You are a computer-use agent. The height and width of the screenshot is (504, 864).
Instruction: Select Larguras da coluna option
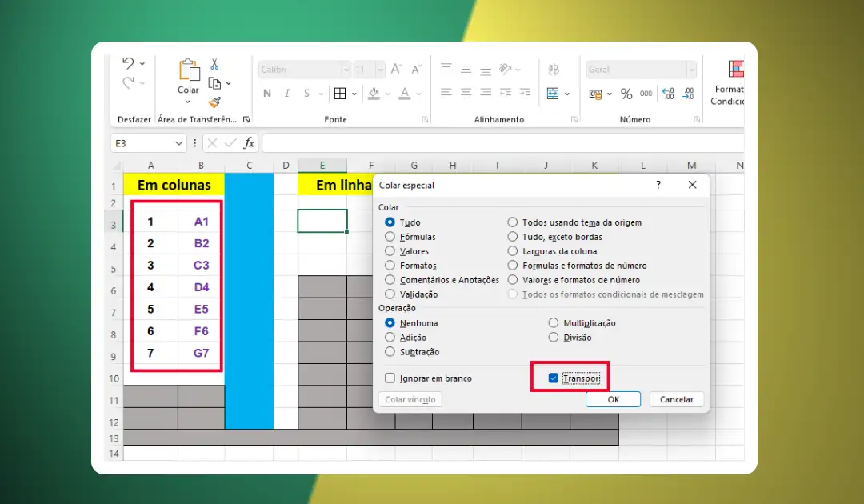(513, 250)
